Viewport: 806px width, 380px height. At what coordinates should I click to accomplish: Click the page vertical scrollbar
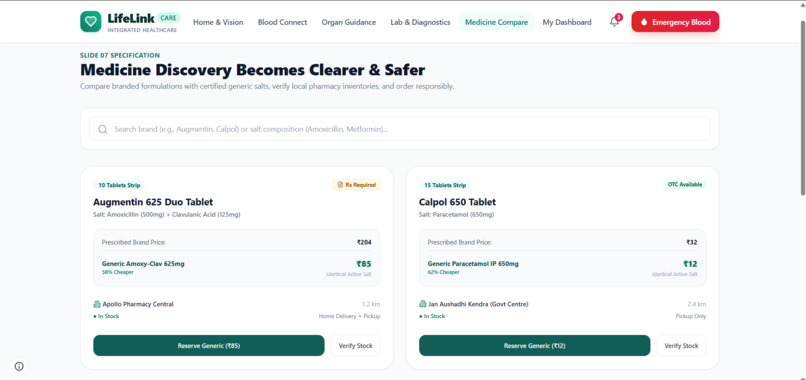click(802, 108)
